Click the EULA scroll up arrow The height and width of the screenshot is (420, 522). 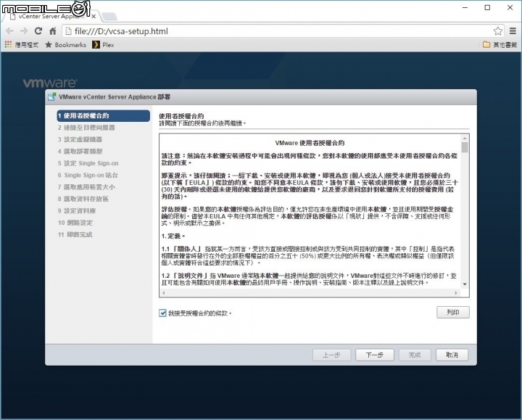pyautogui.click(x=465, y=138)
